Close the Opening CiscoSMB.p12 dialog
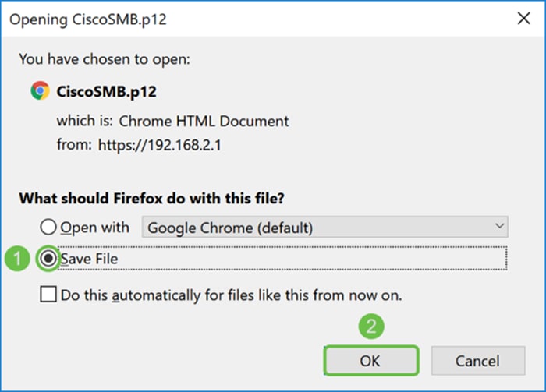The height and width of the screenshot is (392, 546). click(523, 19)
